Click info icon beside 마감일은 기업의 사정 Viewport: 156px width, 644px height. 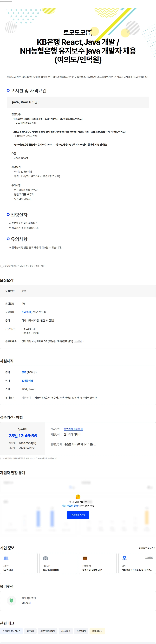click(2, 458)
